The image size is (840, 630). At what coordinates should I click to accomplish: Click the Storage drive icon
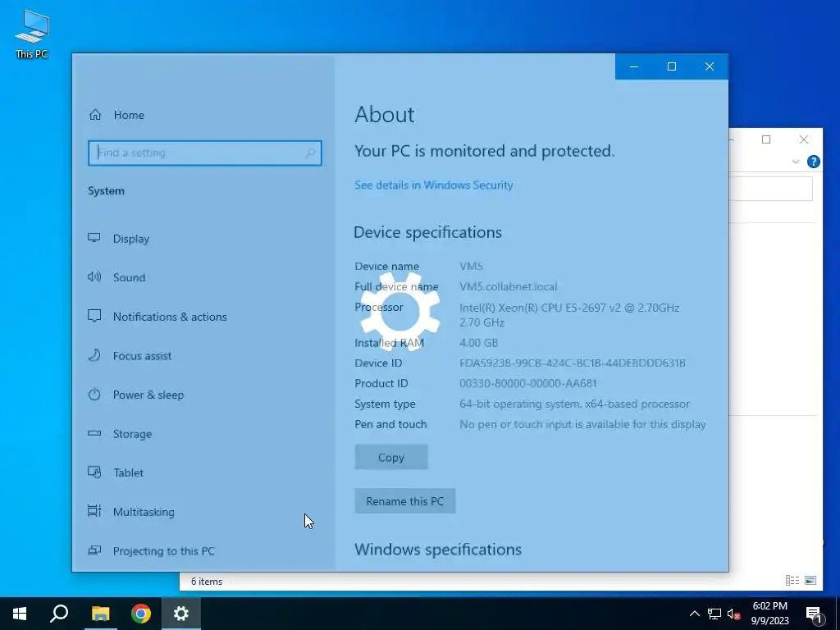pos(94,433)
